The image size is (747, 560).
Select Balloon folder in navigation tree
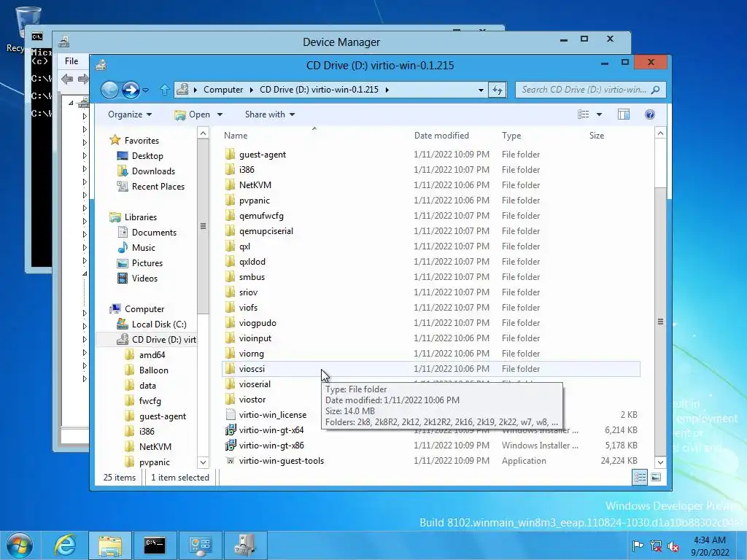153,370
